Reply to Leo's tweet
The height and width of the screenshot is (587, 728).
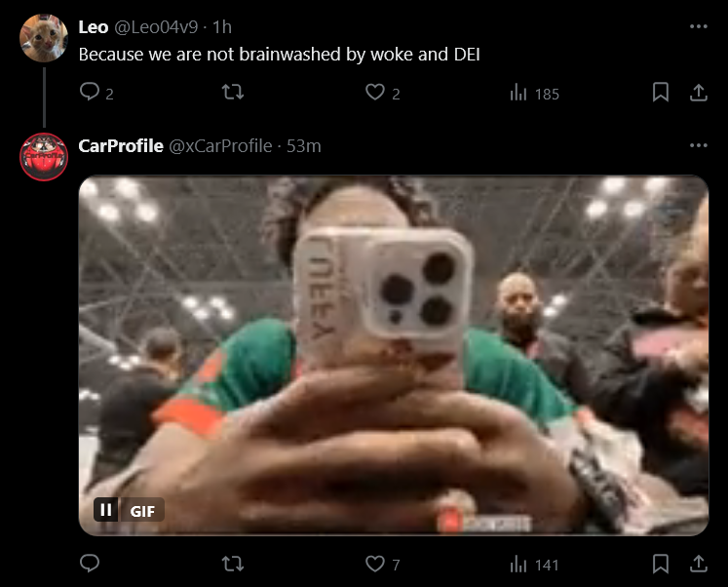(x=90, y=92)
